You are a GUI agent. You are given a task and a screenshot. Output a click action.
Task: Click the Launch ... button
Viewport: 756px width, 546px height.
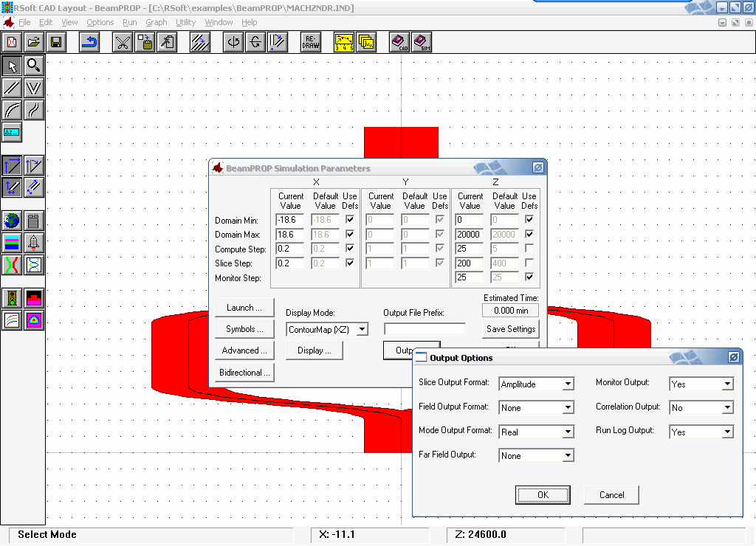[x=244, y=308]
